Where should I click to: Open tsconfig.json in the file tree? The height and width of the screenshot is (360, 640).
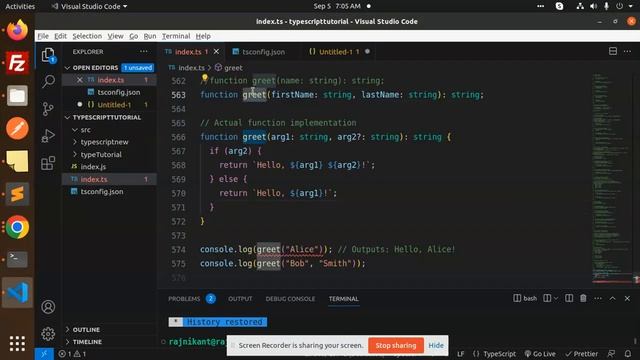[109, 191]
